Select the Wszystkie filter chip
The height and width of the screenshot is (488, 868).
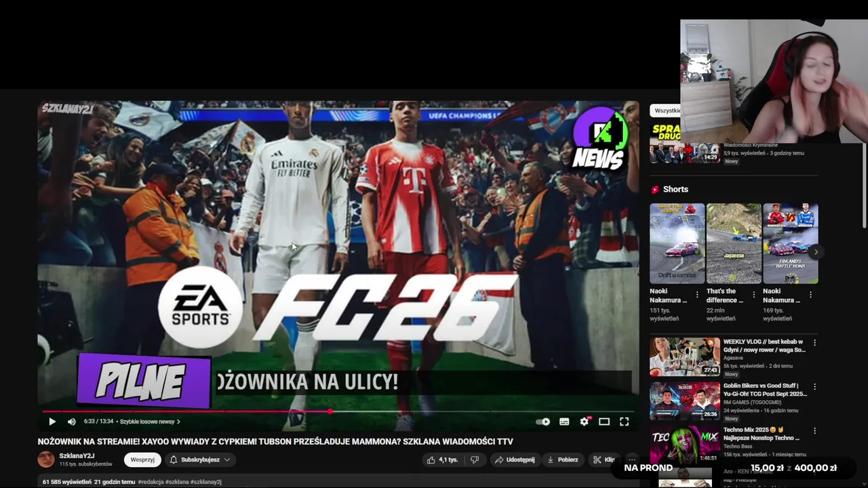pos(666,110)
